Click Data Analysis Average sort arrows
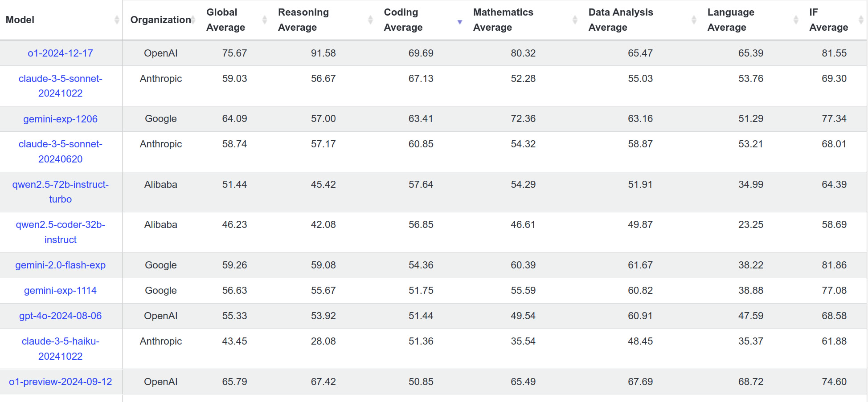868x402 pixels. pos(694,20)
